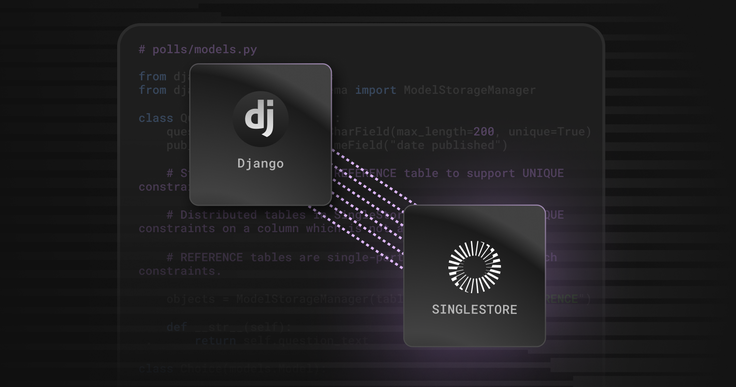
Task: Click '# REFERENCE tables are single-part' comment
Action: (285, 257)
